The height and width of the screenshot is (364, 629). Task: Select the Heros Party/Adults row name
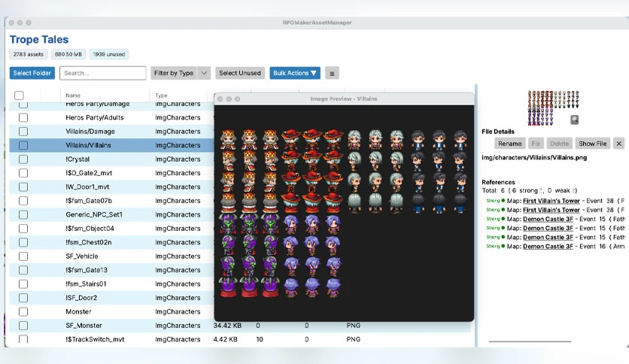coord(95,117)
